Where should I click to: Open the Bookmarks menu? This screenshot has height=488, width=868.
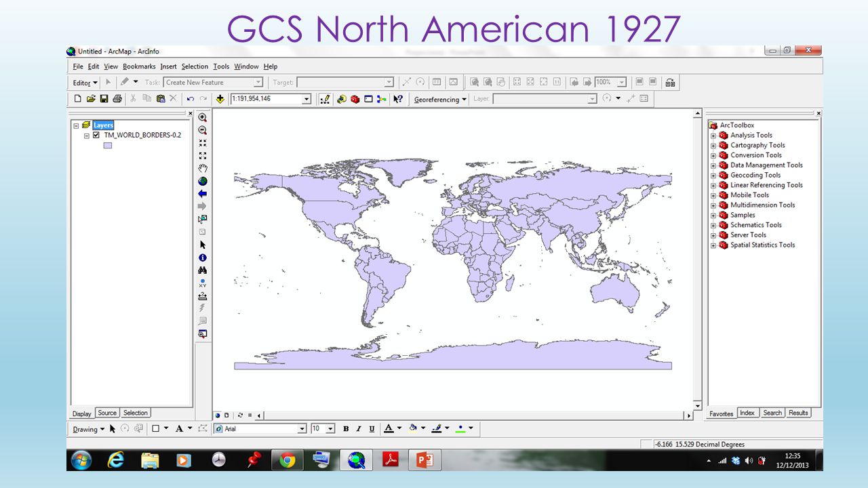139,66
